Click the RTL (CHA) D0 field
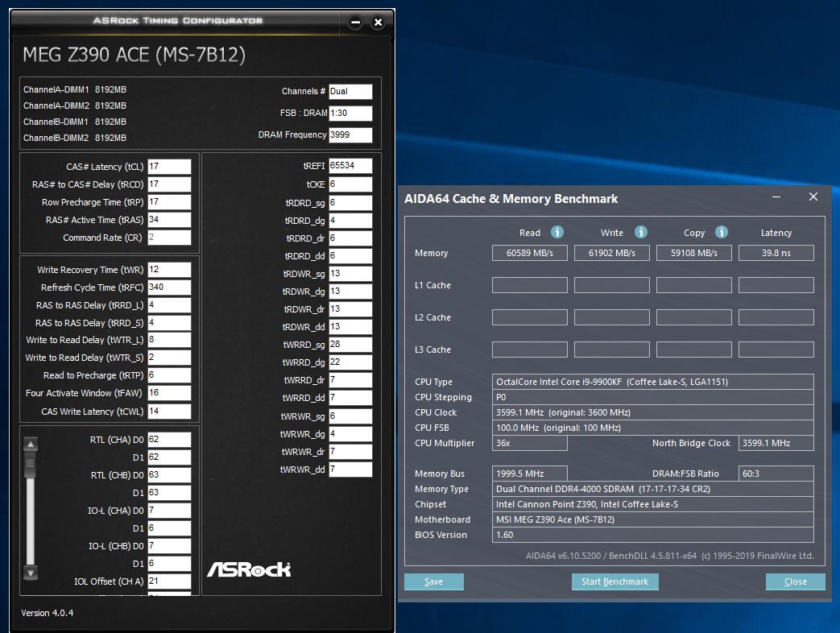 169,439
